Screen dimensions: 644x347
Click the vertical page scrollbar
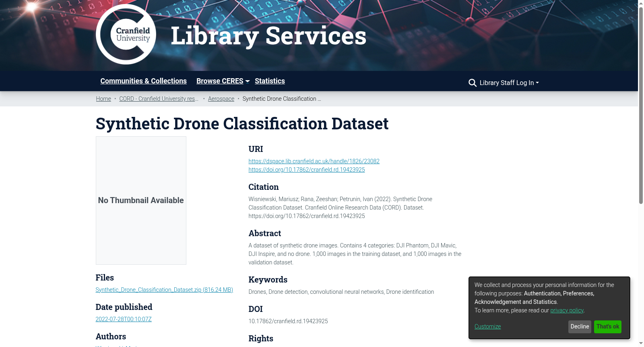pos(641,105)
